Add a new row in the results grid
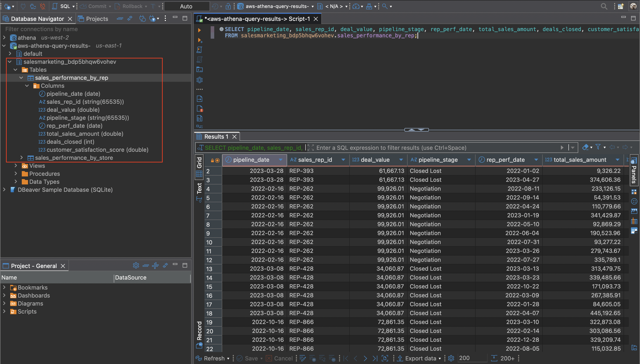 pyautogui.click(x=312, y=358)
